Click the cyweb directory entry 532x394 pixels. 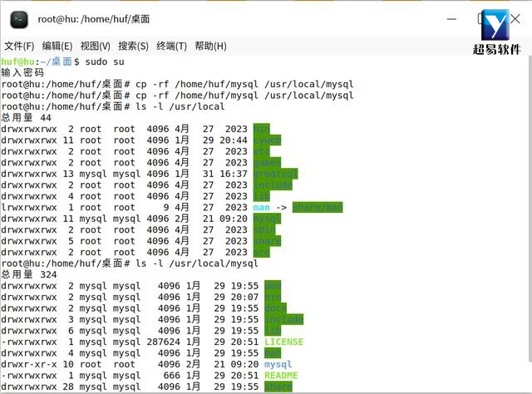pos(267,140)
